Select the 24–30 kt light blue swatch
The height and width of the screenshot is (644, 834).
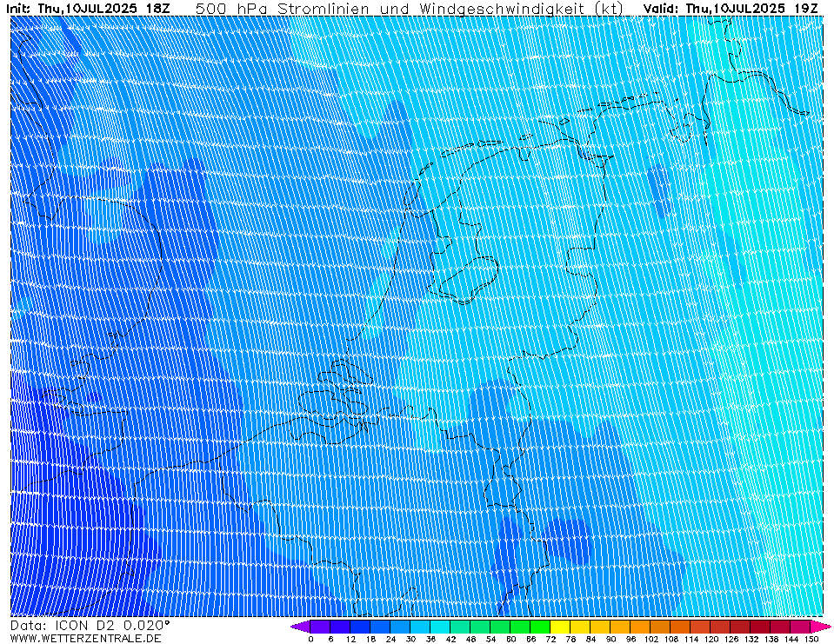pyautogui.click(x=401, y=627)
